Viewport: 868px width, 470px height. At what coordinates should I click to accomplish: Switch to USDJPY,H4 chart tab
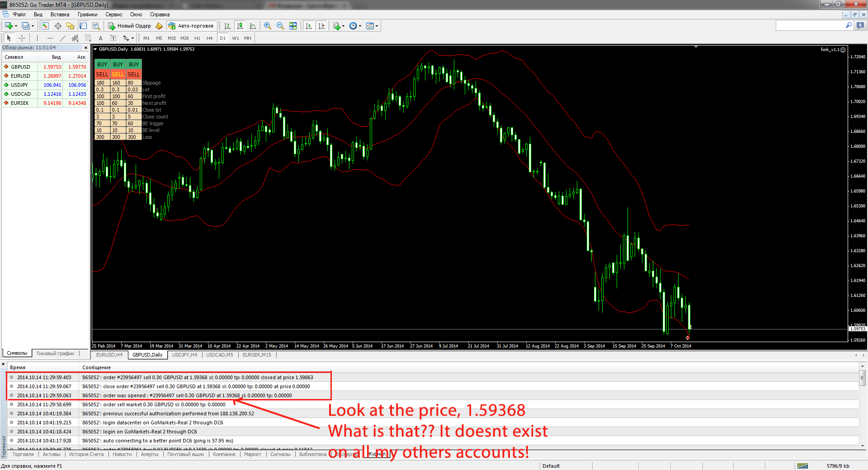tap(184, 355)
